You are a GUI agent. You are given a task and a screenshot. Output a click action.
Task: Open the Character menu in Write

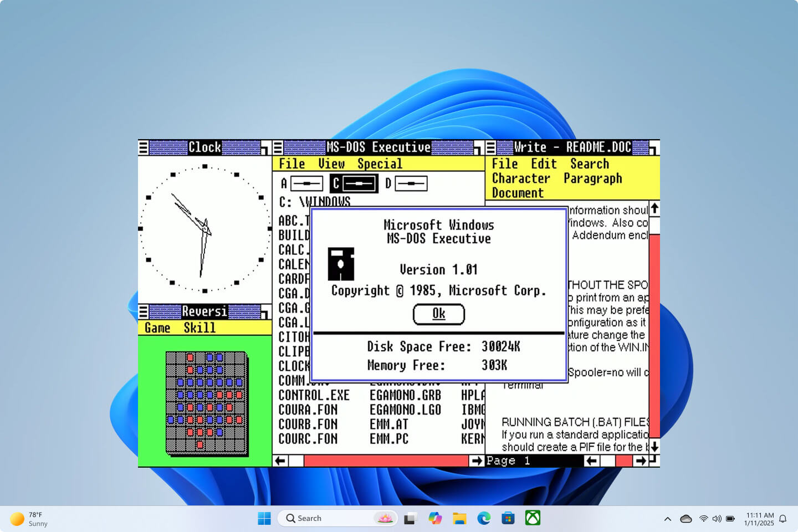pos(521,178)
